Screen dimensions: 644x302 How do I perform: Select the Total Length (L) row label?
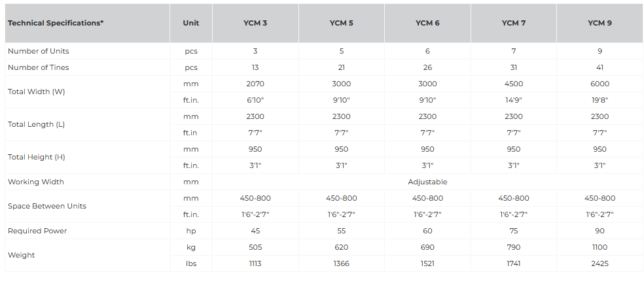coord(36,124)
